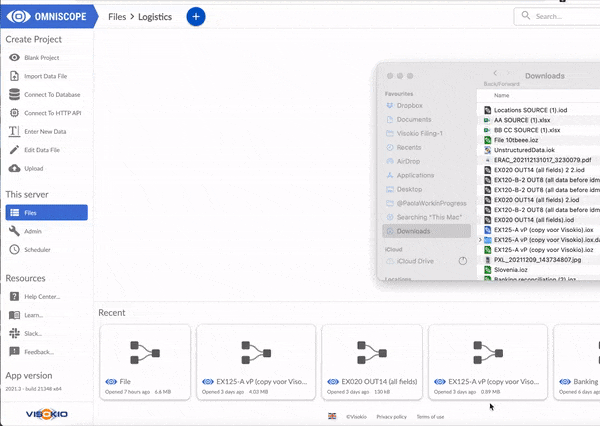
Task: Click the Visokio logo at the bottom
Action: tap(47, 414)
